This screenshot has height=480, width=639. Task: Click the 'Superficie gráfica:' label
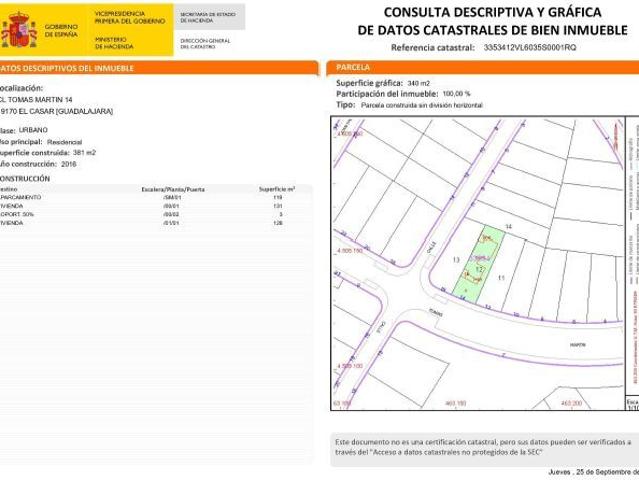369,83
